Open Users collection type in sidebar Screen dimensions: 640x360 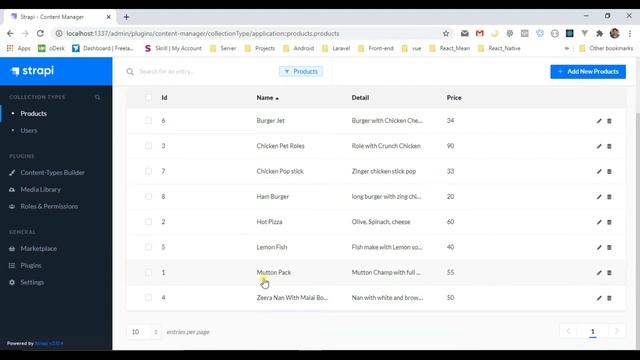(x=29, y=131)
